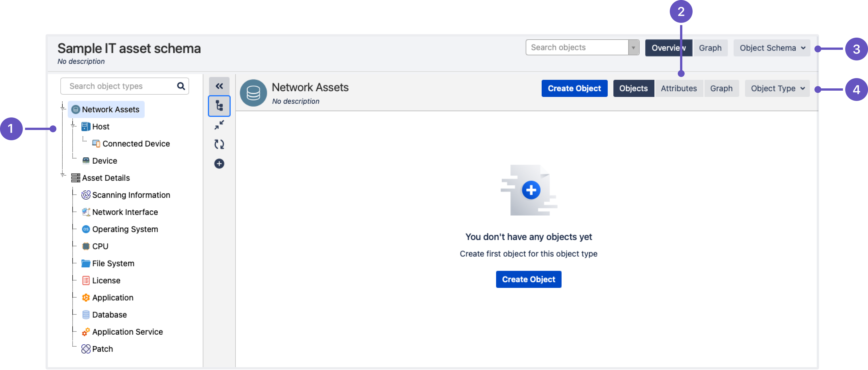Collapse the Asset Details tree node

pyautogui.click(x=63, y=175)
